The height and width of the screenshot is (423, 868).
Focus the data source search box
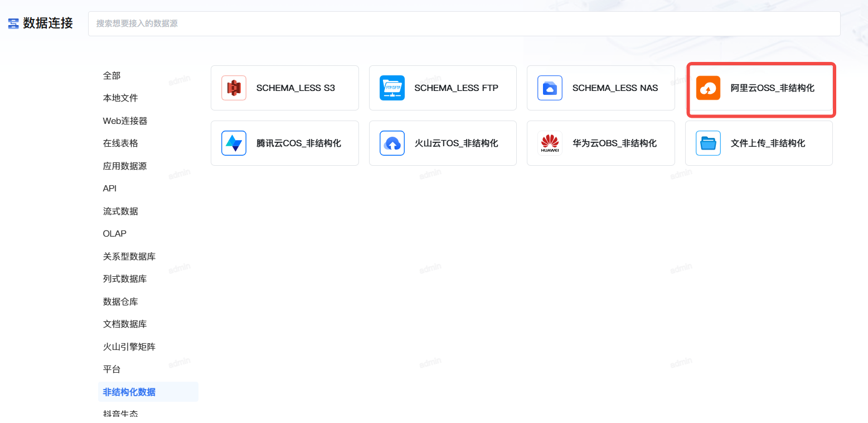(x=464, y=23)
